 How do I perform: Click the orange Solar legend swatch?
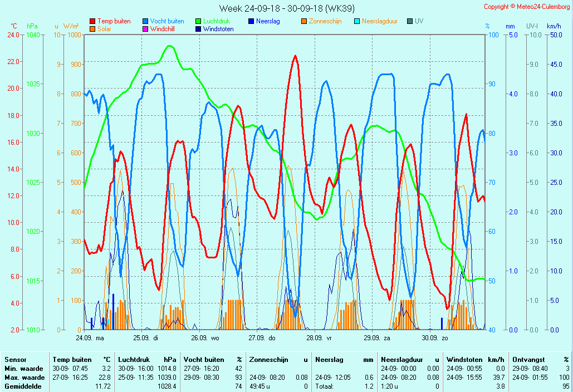point(92,29)
